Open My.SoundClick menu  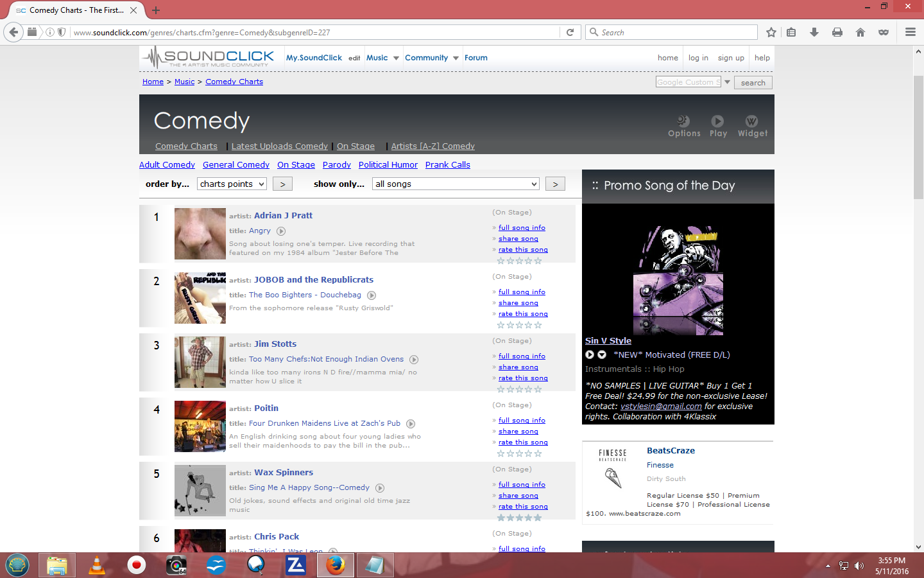coord(314,58)
